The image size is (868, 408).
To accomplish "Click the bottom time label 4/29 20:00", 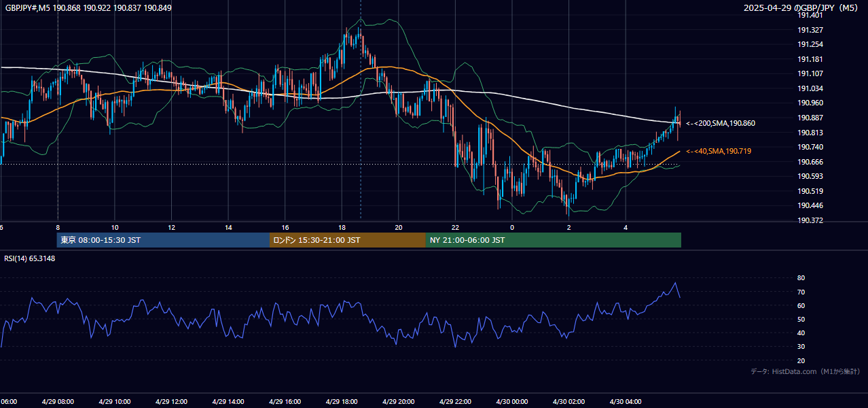I will (399, 402).
